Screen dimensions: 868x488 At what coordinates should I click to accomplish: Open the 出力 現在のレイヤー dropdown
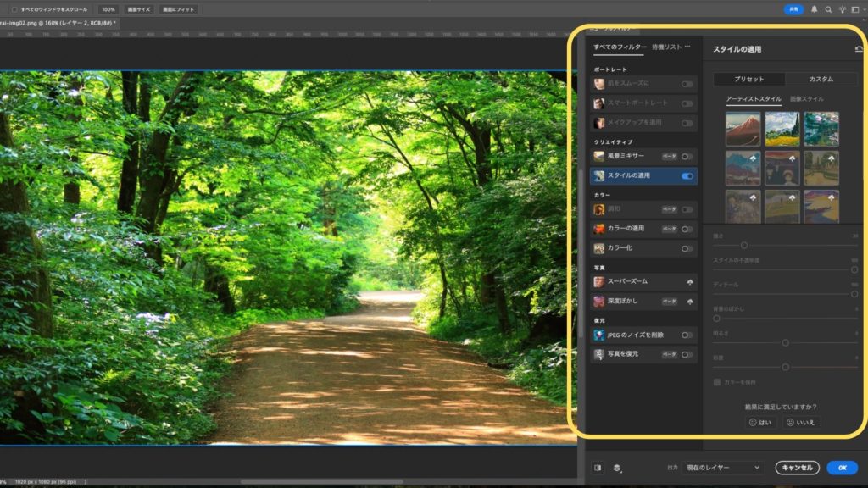coord(722,468)
